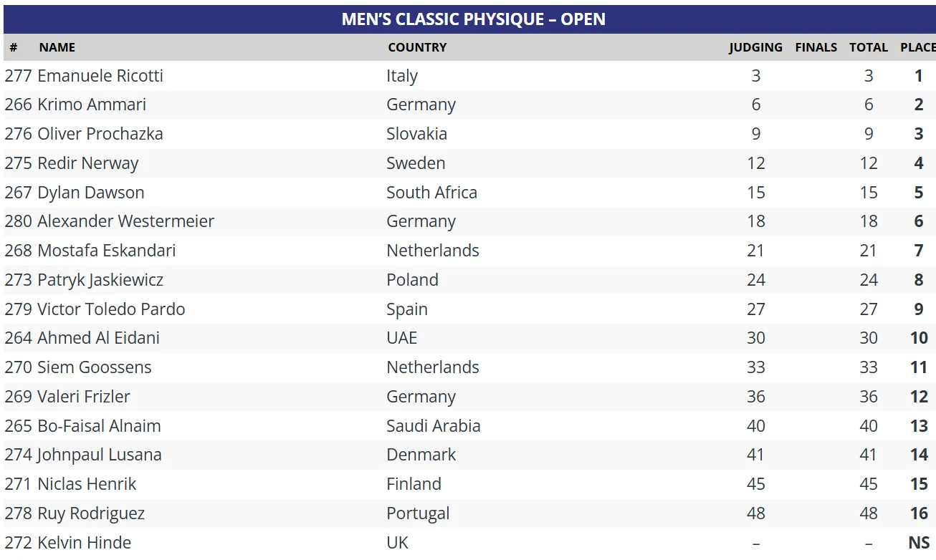The width and height of the screenshot is (936, 560).
Task: Click Sweden in the country column
Action: [x=416, y=163]
